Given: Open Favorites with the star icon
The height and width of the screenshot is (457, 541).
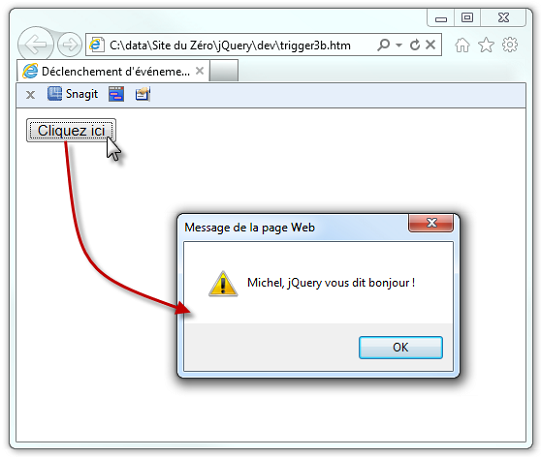Looking at the screenshot, I should [x=486, y=45].
